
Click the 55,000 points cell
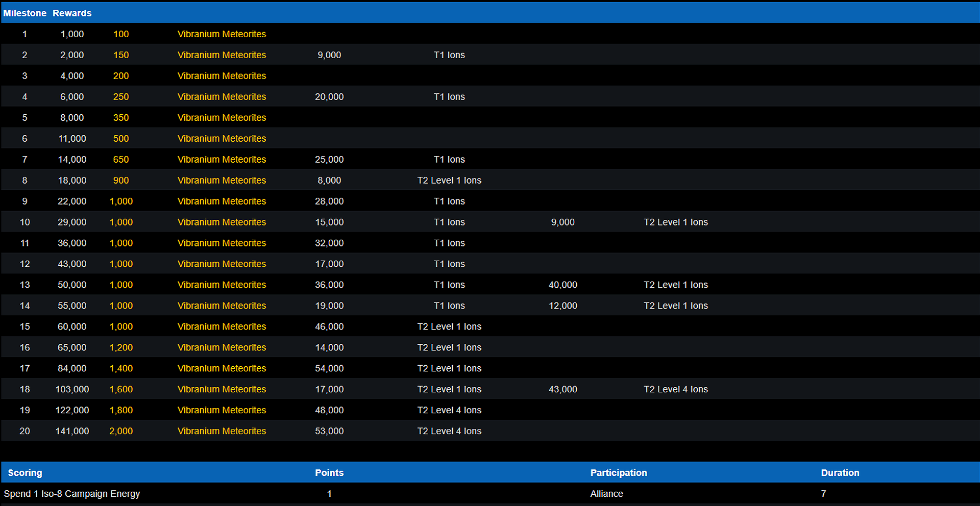tap(72, 306)
